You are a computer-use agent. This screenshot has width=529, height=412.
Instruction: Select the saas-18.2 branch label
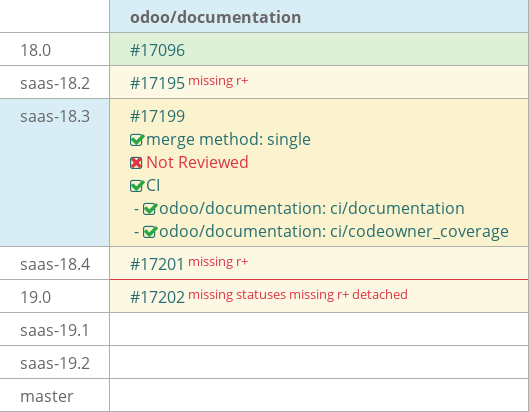(55, 83)
